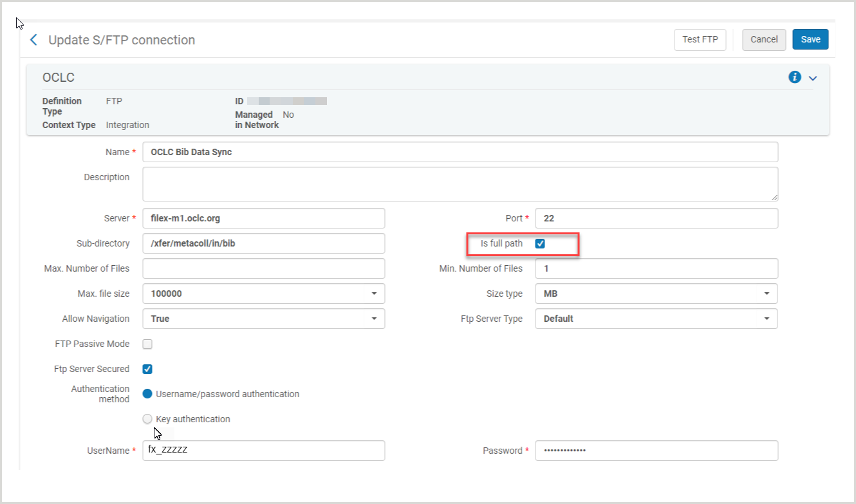Click the UserName field with fx_zzzzz
Viewport: 856px width, 504px height.
263,451
